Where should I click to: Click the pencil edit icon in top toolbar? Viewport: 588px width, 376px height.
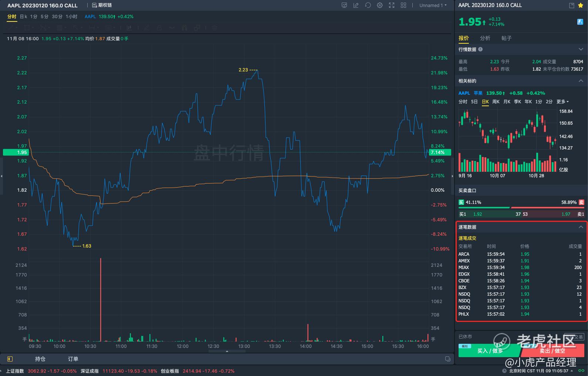[356, 5]
